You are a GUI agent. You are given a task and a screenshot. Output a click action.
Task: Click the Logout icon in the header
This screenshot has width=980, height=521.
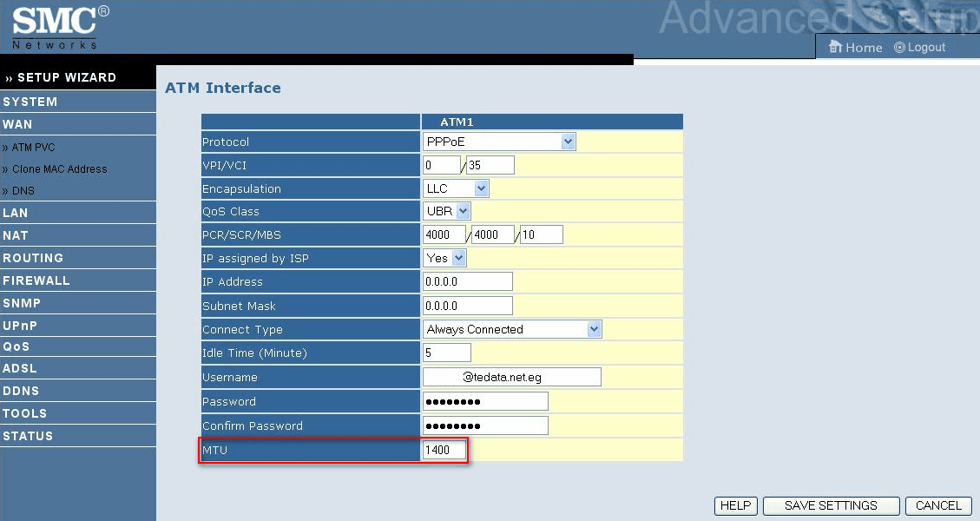coord(899,48)
